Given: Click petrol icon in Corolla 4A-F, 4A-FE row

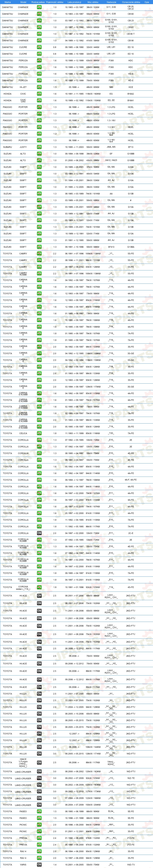Looking at the screenshot, I should point(40,480).
